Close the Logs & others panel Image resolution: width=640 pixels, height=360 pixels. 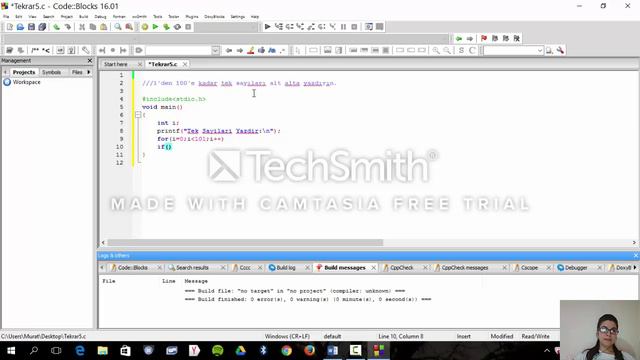[636, 256]
